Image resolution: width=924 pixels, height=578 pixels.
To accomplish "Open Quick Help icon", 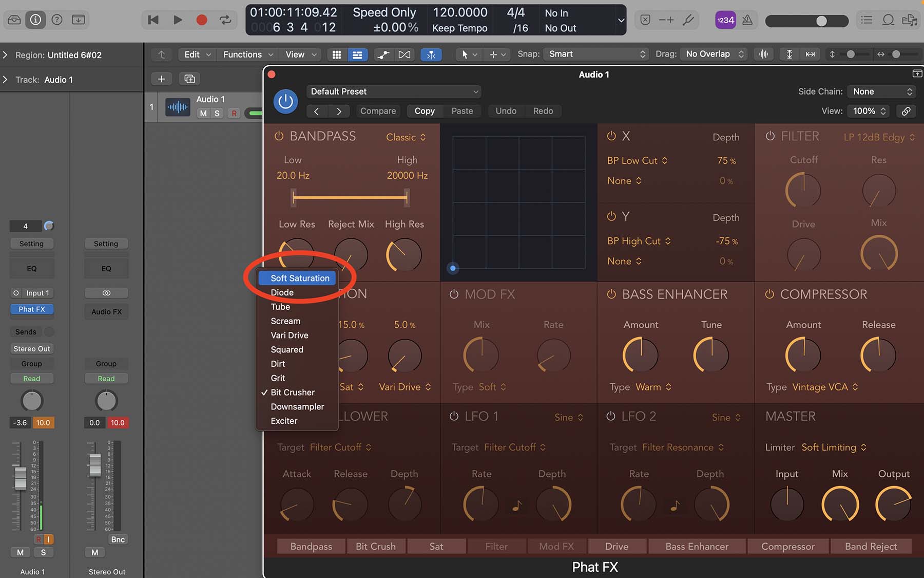I will click(x=57, y=20).
